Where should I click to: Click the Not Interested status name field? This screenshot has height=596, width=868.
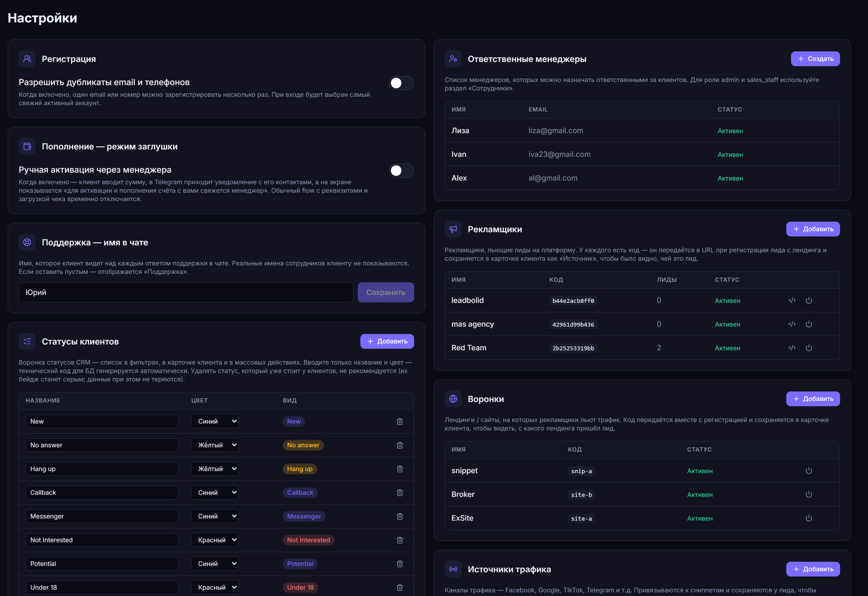click(101, 540)
